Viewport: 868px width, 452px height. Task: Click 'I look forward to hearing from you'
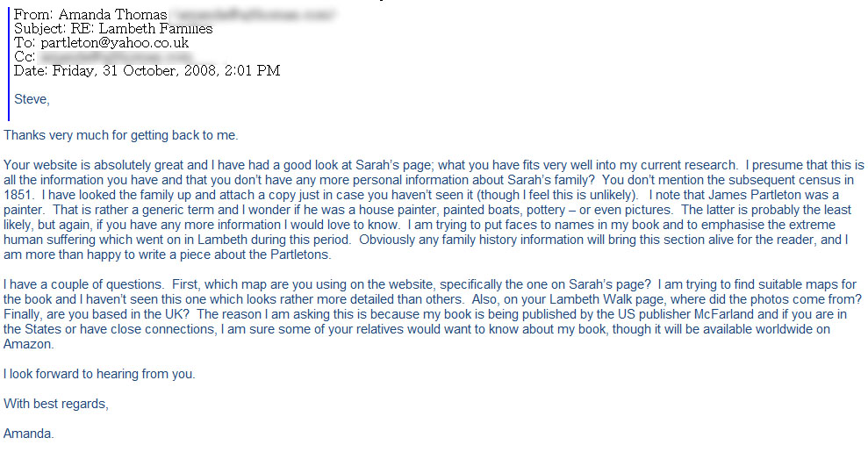[x=99, y=375]
